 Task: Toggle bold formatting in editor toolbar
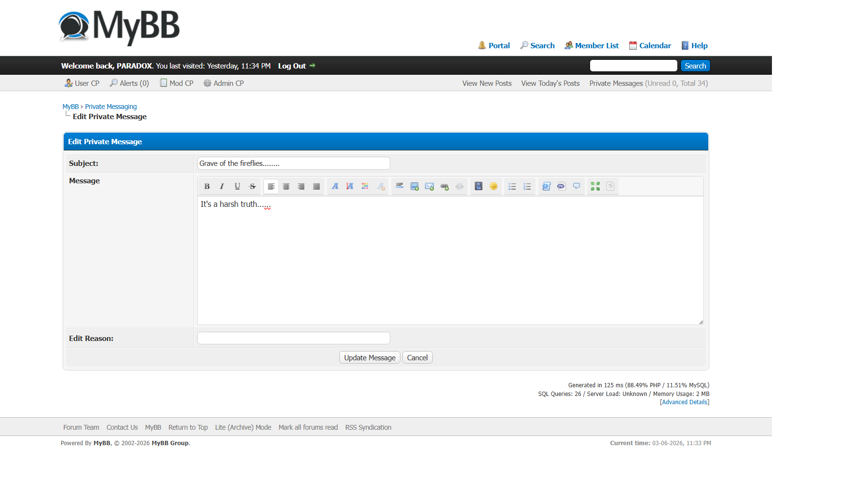point(207,186)
